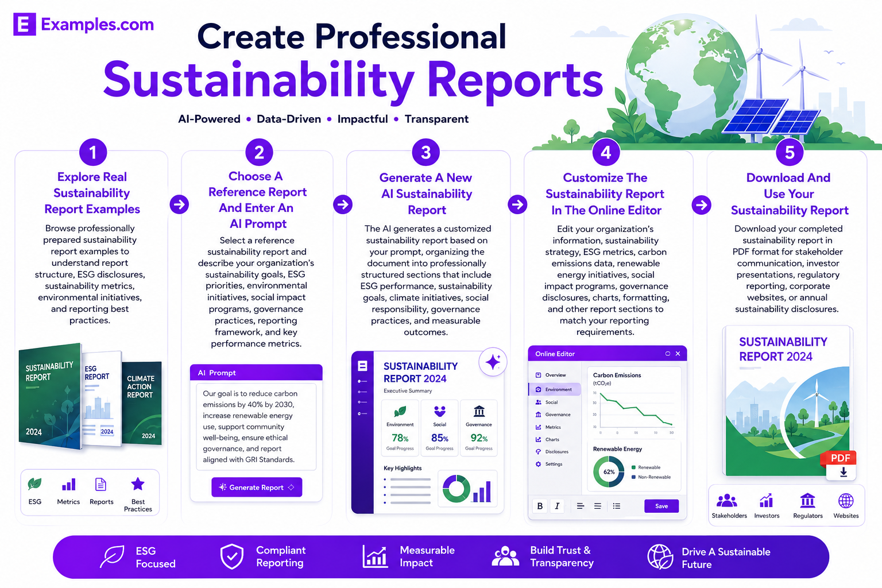Open Governance in the editor sidebar

click(x=554, y=415)
